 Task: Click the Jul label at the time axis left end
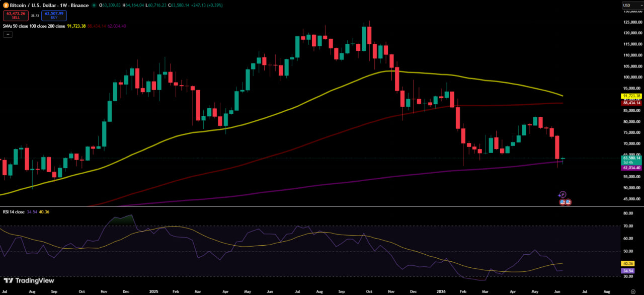click(4, 291)
